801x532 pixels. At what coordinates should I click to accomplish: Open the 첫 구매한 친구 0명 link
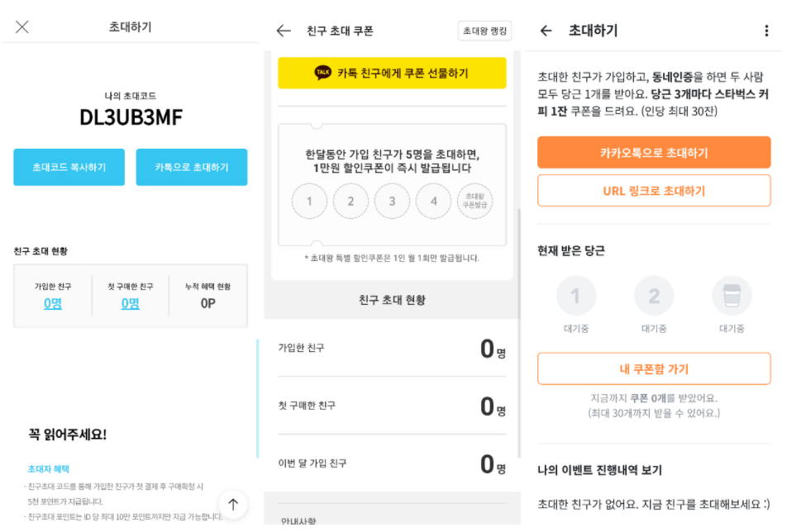point(130,303)
